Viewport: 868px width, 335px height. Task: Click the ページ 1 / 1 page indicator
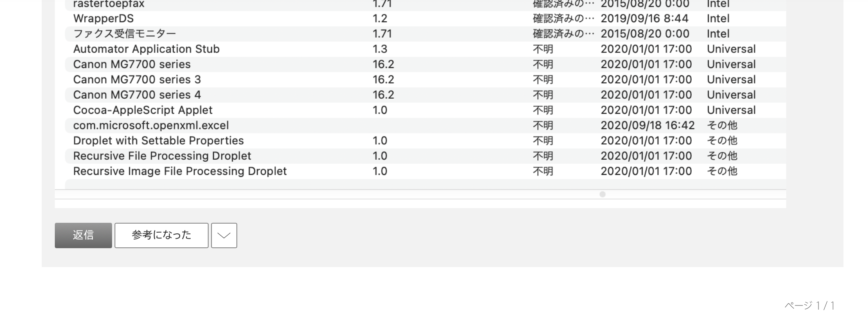(x=809, y=306)
